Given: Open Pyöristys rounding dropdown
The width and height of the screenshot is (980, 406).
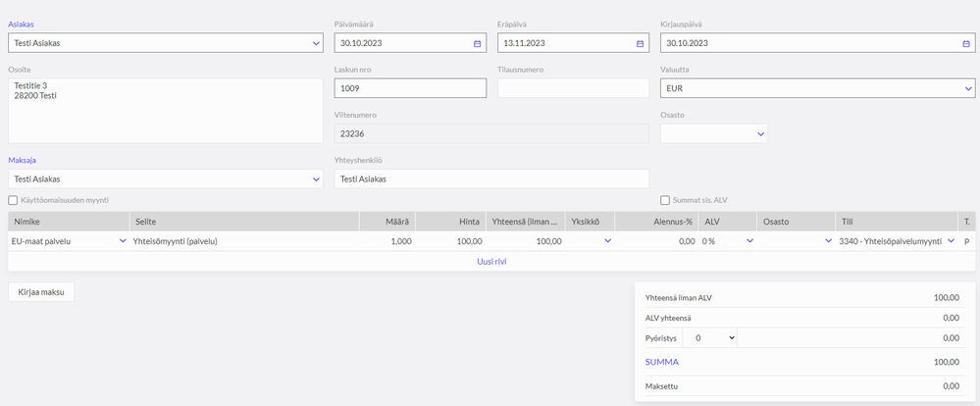Looking at the screenshot, I should pyautogui.click(x=710, y=338).
